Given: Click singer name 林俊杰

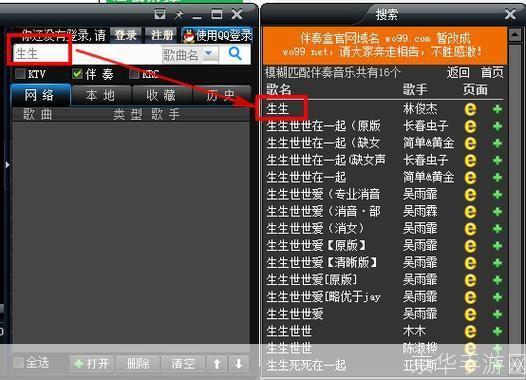Looking at the screenshot, I should click(420, 109).
